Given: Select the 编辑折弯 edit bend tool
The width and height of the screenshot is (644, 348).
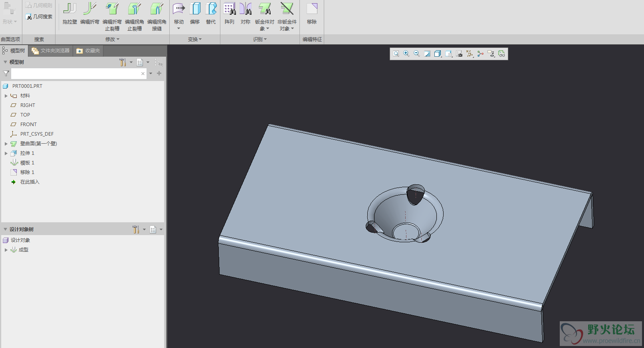Looking at the screenshot, I should click(90, 14).
